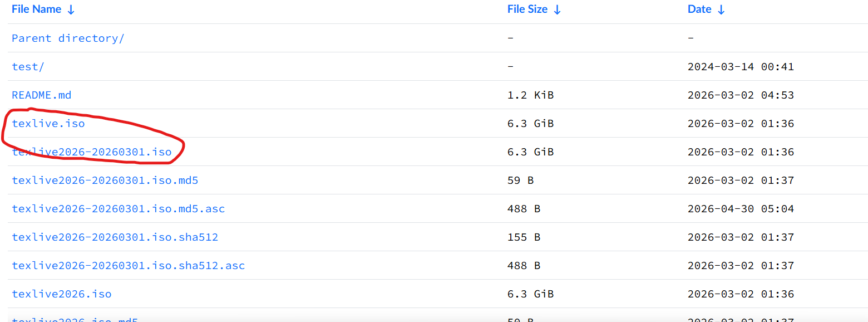Click the sort arrow beside Date

pos(721,10)
